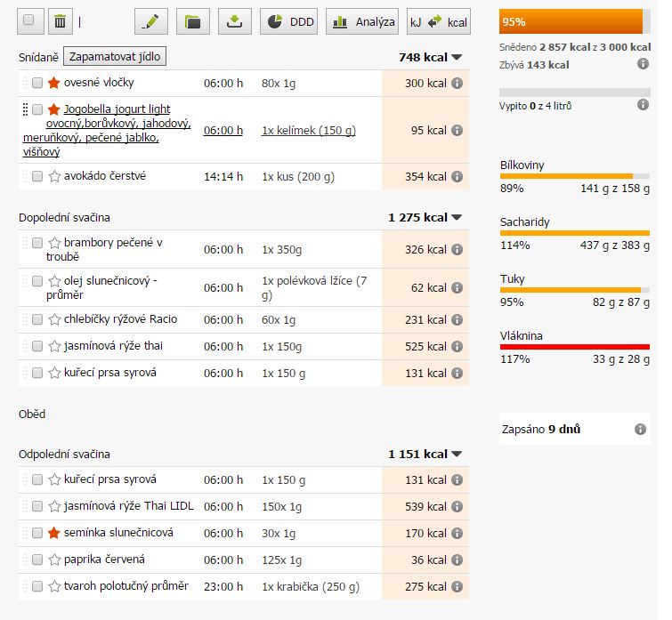Click Zapamatovat jídlo button

[115, 57]
